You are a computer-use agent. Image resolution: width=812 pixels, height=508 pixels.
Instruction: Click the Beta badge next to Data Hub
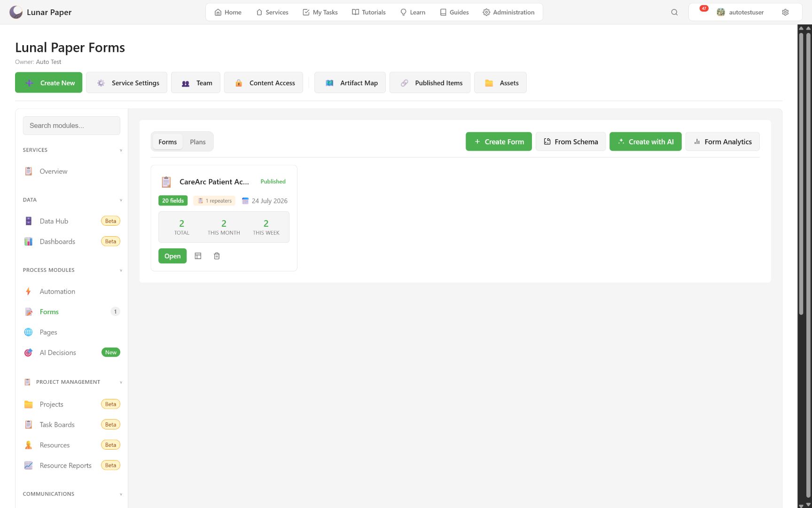(x=110, y=221)
